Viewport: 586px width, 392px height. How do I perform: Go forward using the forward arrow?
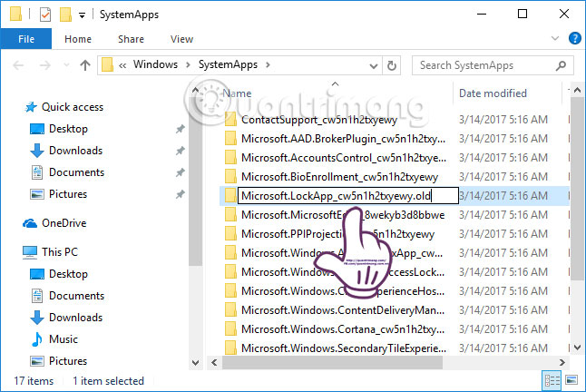(x=44, y=65)
